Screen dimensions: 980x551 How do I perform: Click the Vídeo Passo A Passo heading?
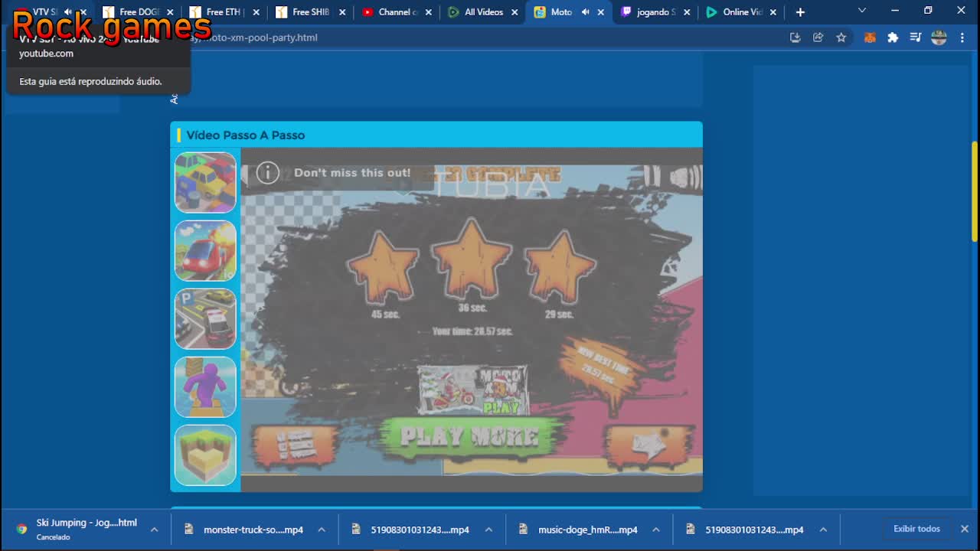(246, 135)
